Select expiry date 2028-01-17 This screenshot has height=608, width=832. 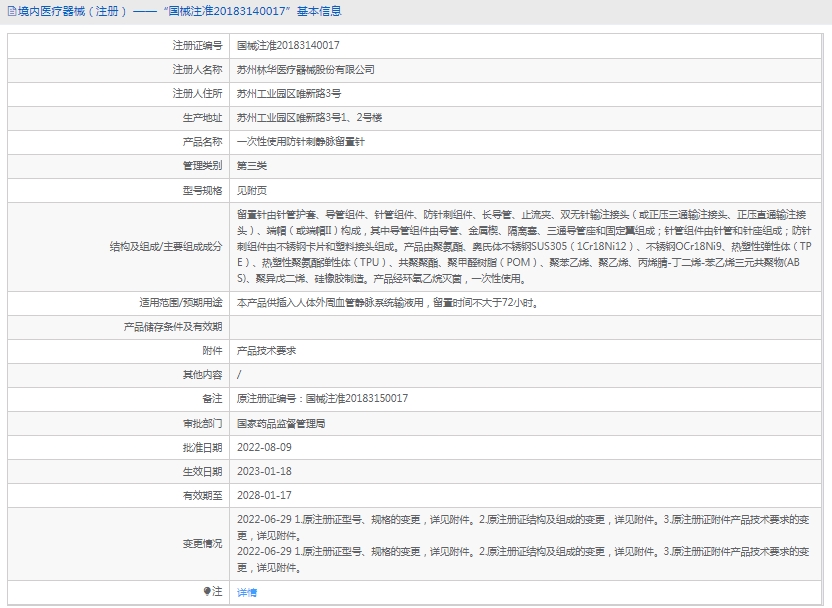coord(264,495)
